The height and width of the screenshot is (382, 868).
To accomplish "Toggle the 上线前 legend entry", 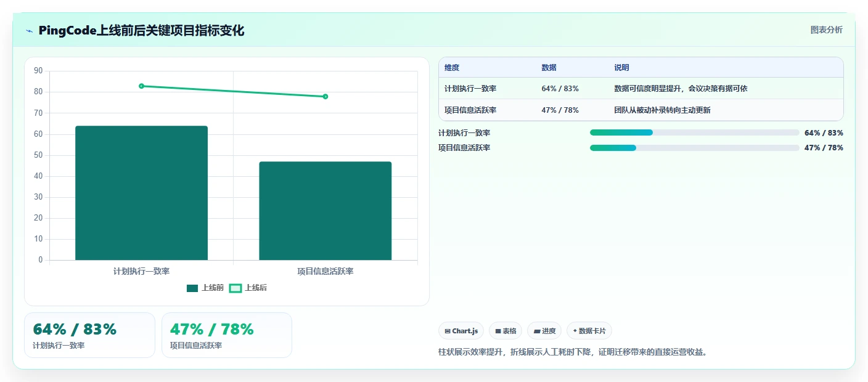I will (205, 288).
